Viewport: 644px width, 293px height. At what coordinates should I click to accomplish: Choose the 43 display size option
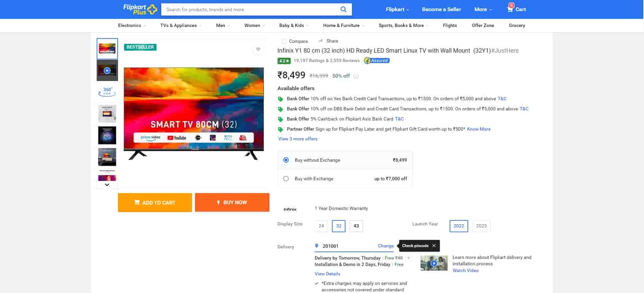point(356,226)
